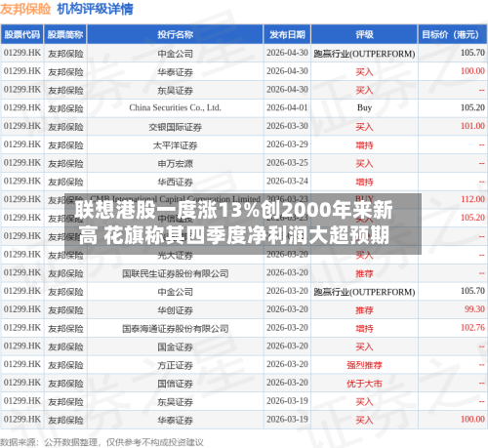Image resolution: width=488 pixels, height=448 pixels.
Task: Click the 目标价(港元) column header
Action: 452,34
